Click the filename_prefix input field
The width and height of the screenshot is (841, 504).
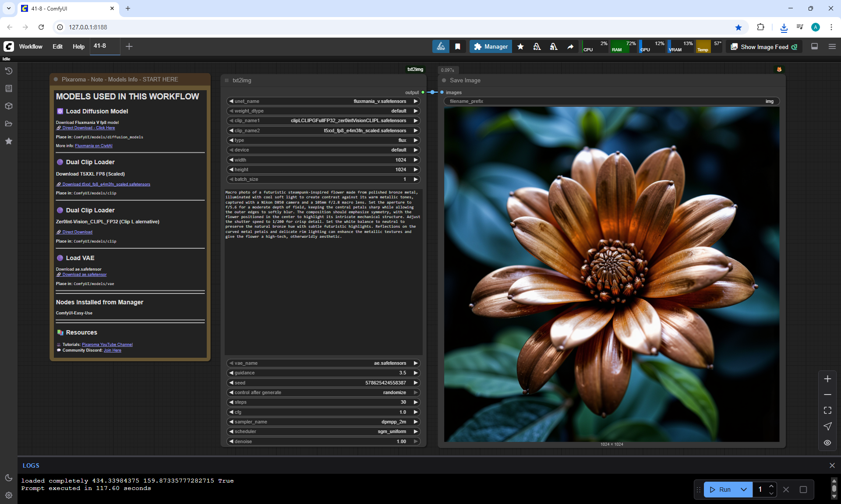[x=611, y=101]
